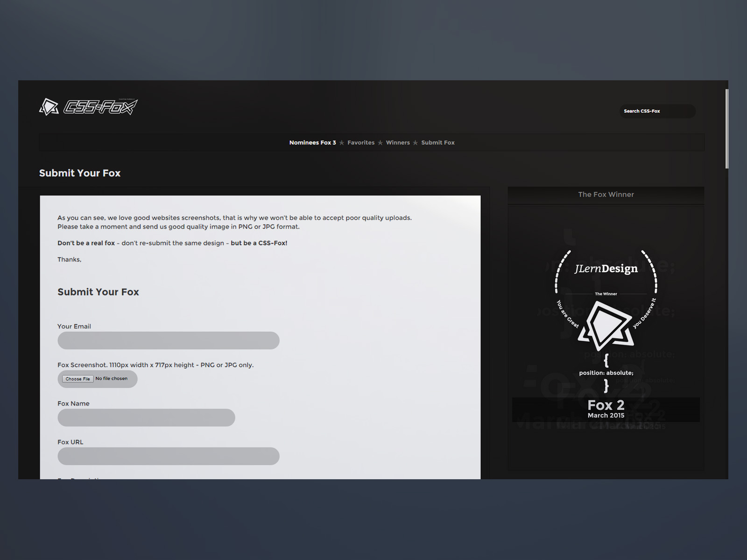Click into the Your Email field
This screenshot has height=560, width=747.
pyautogui.click(x=169, y=341)
